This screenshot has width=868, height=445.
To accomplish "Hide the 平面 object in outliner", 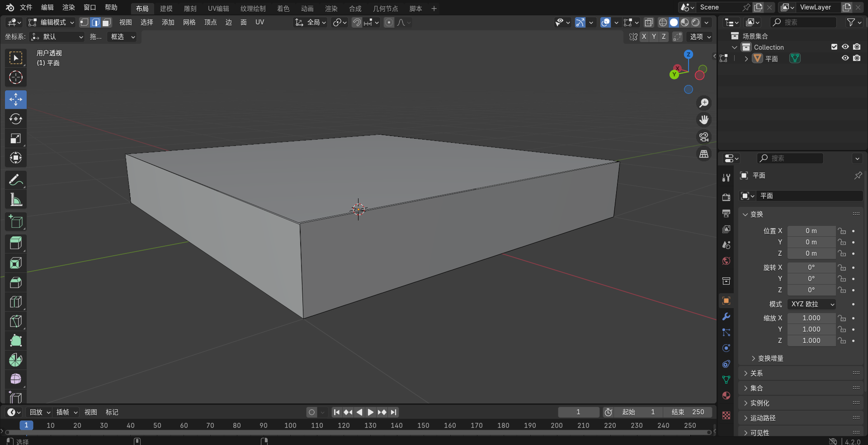I will pyautogui.click(x=845, y=58).
